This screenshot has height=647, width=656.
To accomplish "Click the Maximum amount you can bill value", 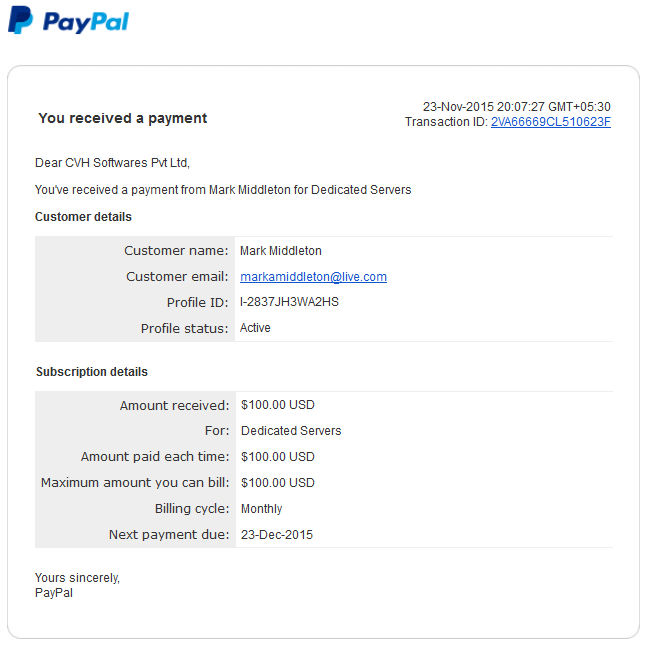I will tap(278, 483).
